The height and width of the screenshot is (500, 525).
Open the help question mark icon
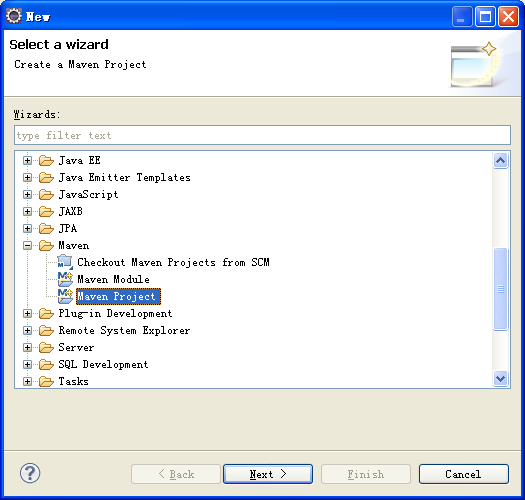click(30, 473)
